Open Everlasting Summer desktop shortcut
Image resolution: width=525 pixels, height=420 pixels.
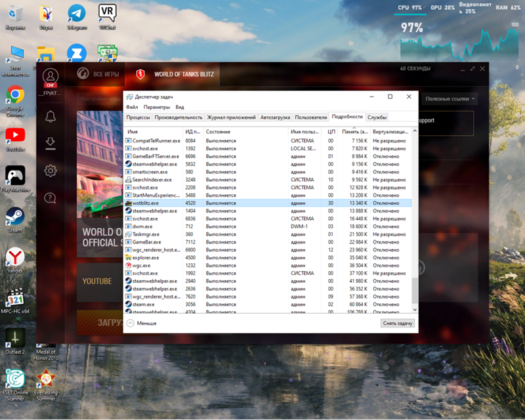point(46,385)
